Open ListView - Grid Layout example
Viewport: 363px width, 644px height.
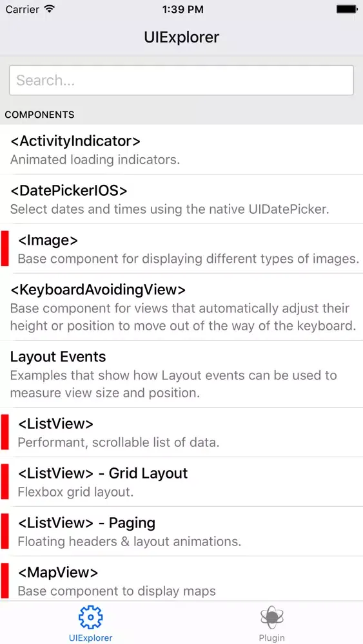(181, 481)
